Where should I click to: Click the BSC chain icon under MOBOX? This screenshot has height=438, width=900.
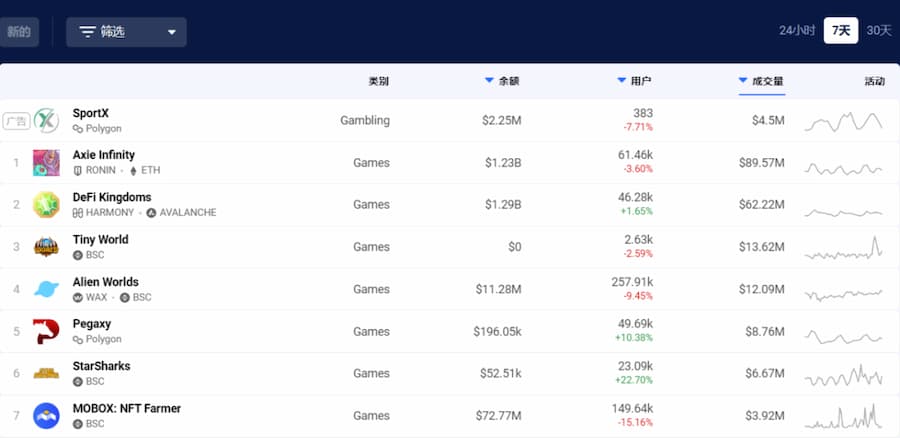(x=78, y=424)
